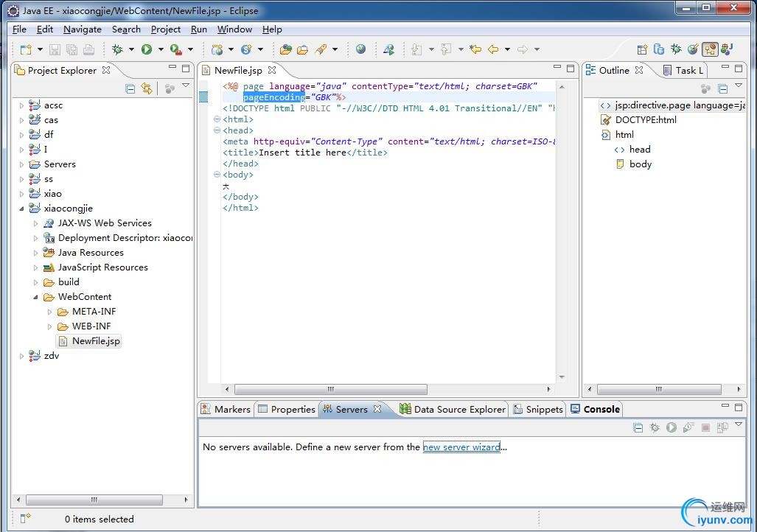
Task: Click the Save icon in the toolbar
Action: [x=55, y=49]
